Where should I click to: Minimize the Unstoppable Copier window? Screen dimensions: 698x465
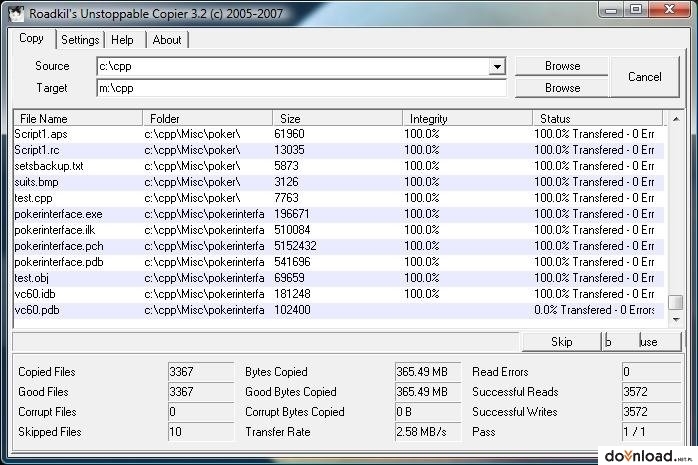(611, 10)
